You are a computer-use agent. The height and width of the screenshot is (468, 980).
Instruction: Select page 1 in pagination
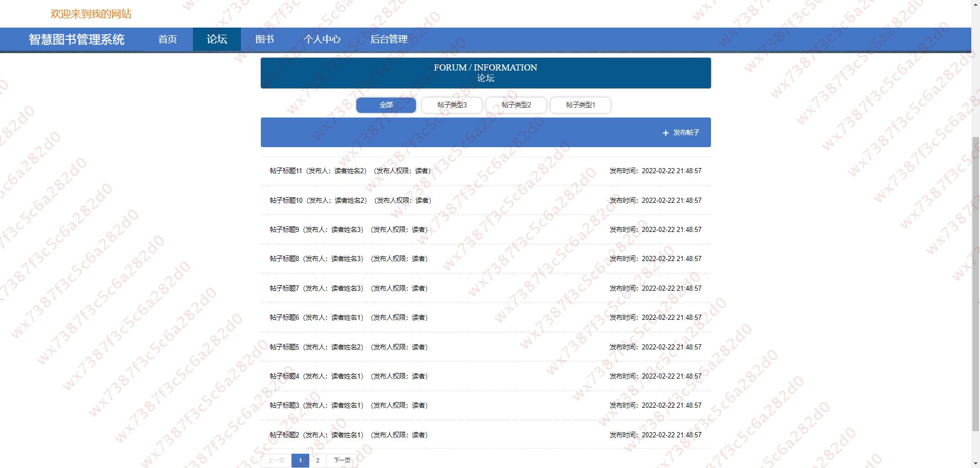pyautogui.click(x=300, y=461)
